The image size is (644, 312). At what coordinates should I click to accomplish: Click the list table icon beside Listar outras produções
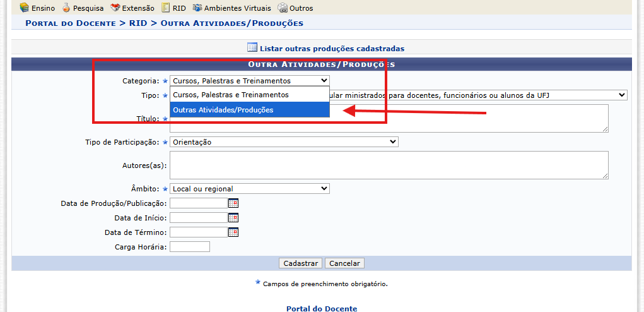pyautogui.click(x=252, y=47)
